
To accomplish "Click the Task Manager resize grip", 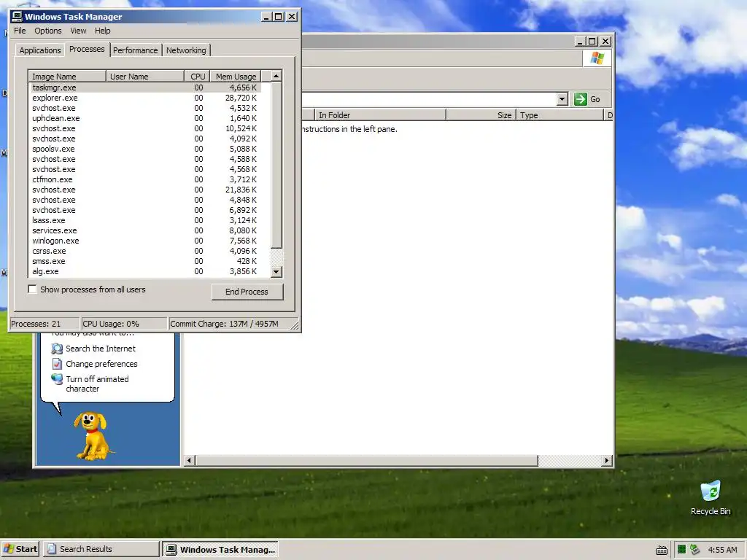I will click(x=295, y=325).
